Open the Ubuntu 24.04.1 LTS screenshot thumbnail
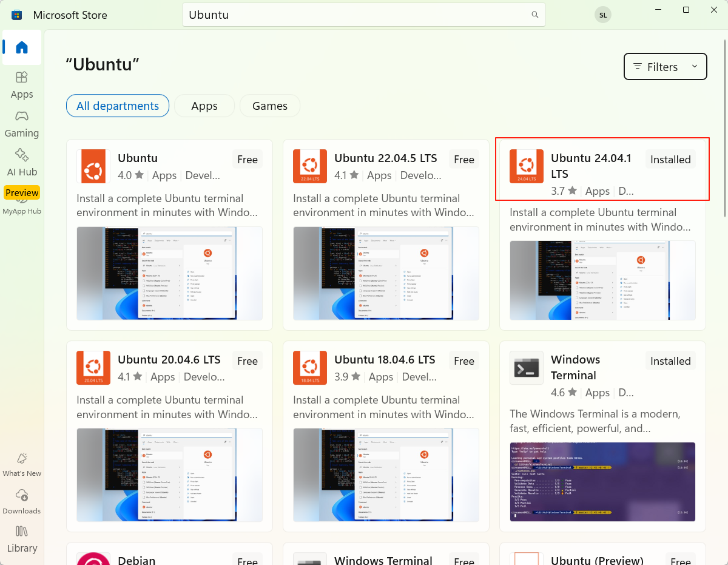The image size is (728, 565). [602, 280]
